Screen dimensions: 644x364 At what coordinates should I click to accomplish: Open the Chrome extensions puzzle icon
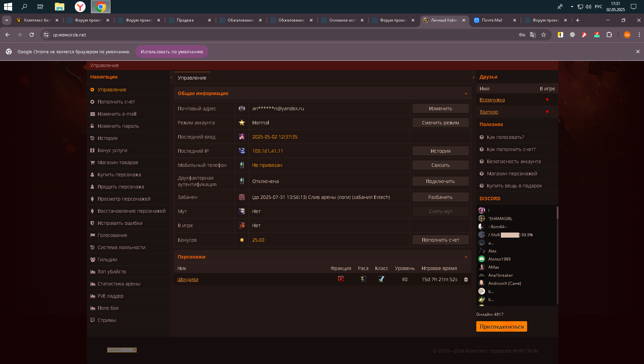click(609, 35)
